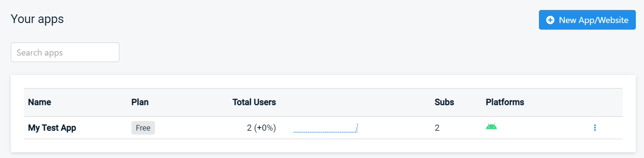This screenshot has width=644, height=158.
Task: Select the Subs column header
Action: (444, 102)
